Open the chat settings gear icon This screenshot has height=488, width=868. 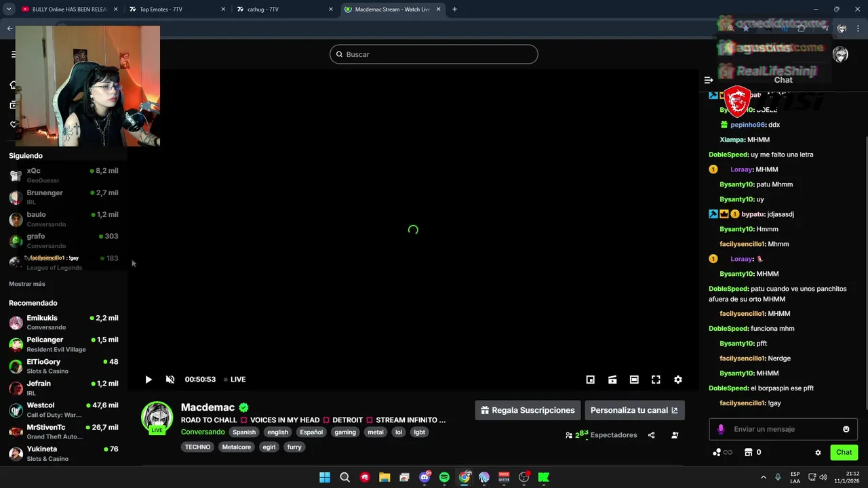click(x=818, y=453)
